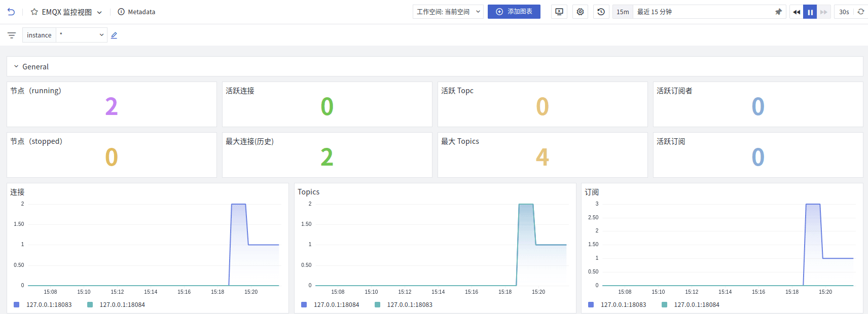Toggle 127.0.0.1:18084 legend label in 订阅 chart

(x=697, y=305)
